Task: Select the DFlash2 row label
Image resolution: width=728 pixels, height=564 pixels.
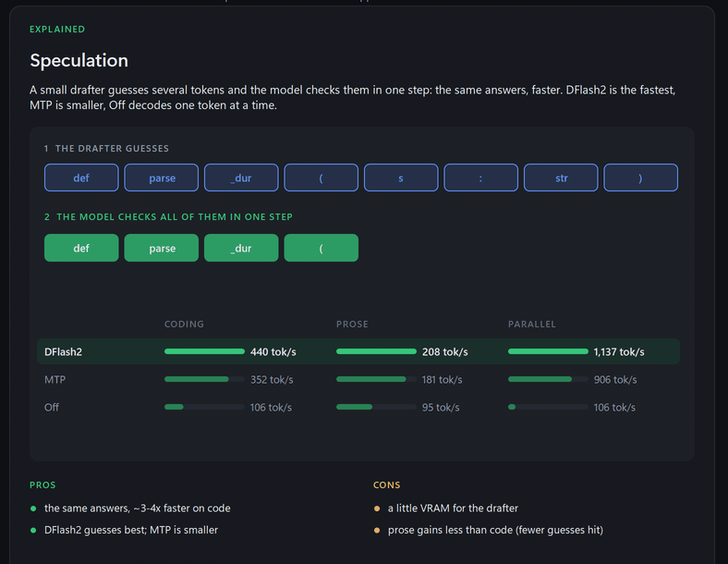Action: pos(63,351)
